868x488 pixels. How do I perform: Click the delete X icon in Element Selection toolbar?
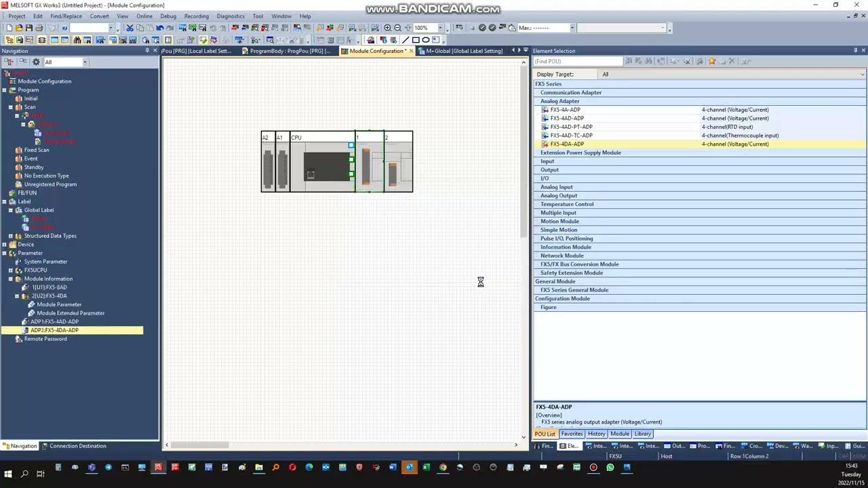pyautogui.click(x=732, y=61)
